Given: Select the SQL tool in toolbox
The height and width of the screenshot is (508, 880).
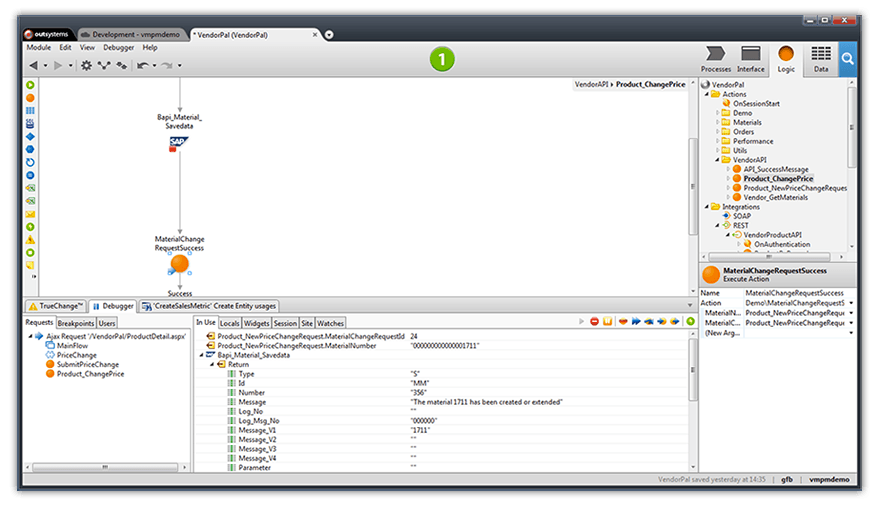Looking at the screenshot, I should pos(30,123).
